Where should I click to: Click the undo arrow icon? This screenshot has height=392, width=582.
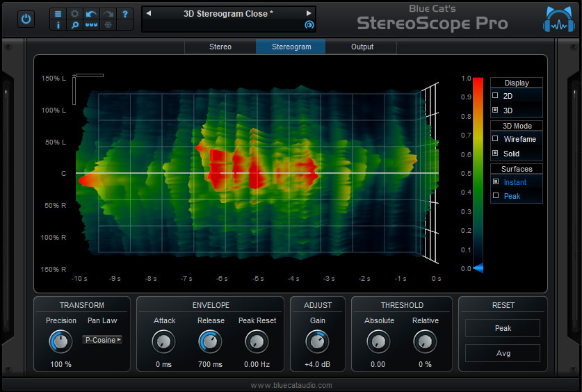click(91, 13)
